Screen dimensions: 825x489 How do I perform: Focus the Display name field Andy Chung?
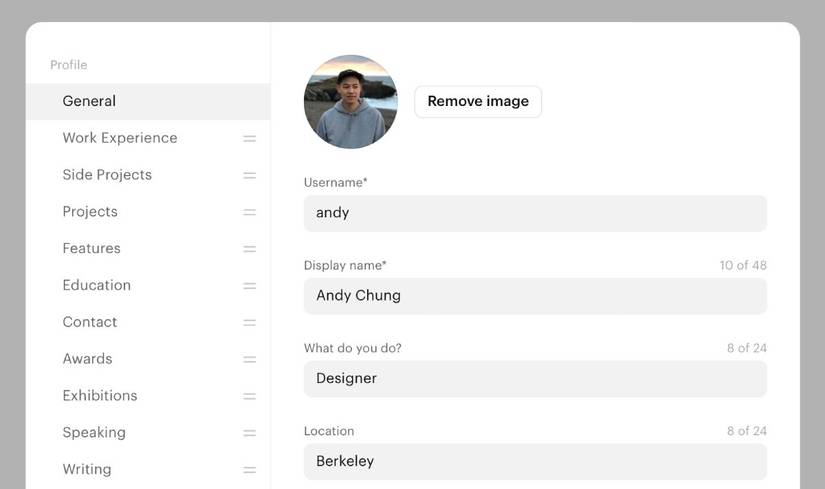(535, 296)
